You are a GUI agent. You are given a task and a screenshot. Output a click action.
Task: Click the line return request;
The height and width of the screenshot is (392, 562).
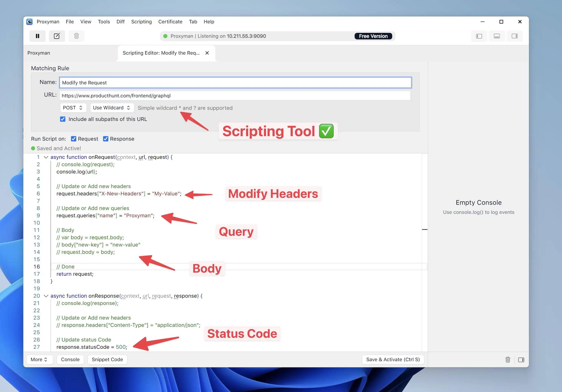point(75,274)
